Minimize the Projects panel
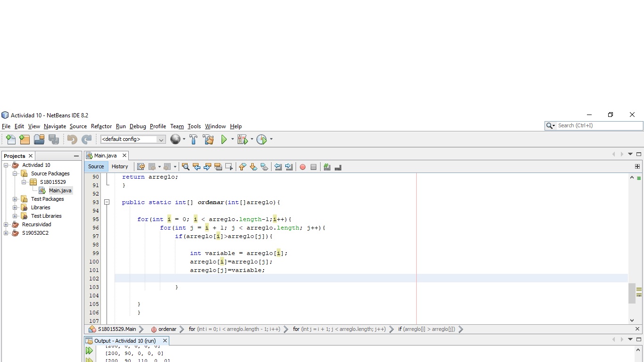This screenshot has width=644, height=362. pyautogui.click(x=76, y=156)
